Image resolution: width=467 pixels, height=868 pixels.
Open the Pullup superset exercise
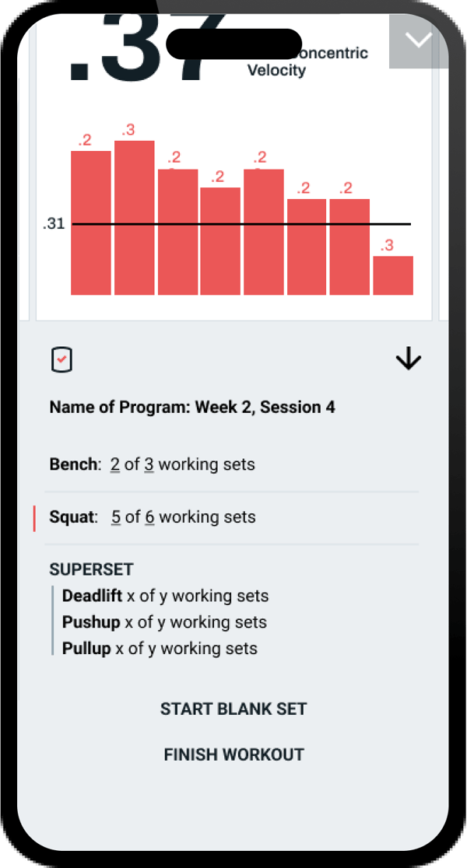[x=160, y=648]
